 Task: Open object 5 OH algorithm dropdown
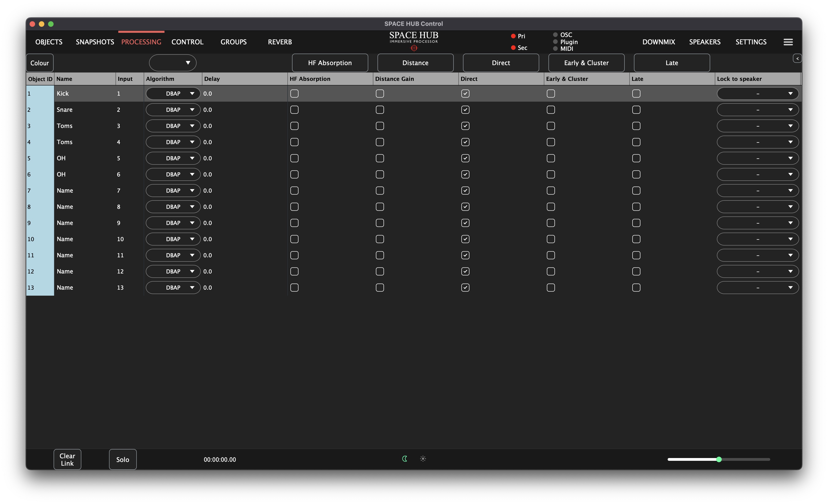(x=173, y=158)
